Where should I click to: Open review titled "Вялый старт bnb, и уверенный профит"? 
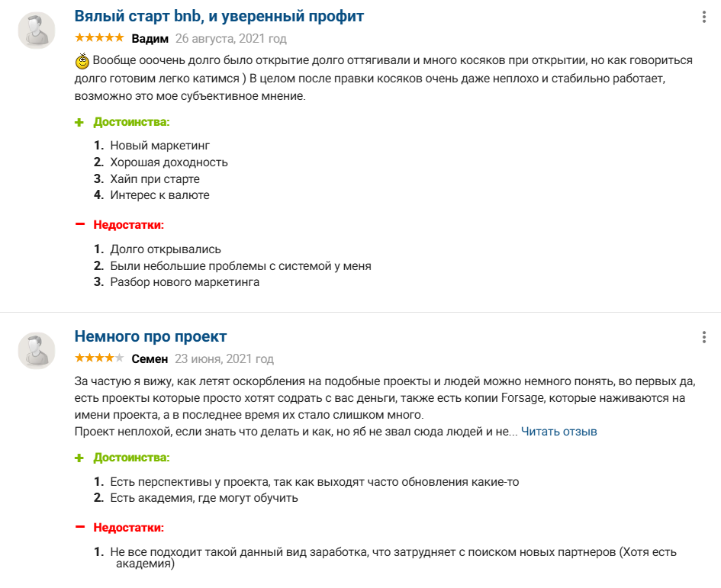(219, 16)
